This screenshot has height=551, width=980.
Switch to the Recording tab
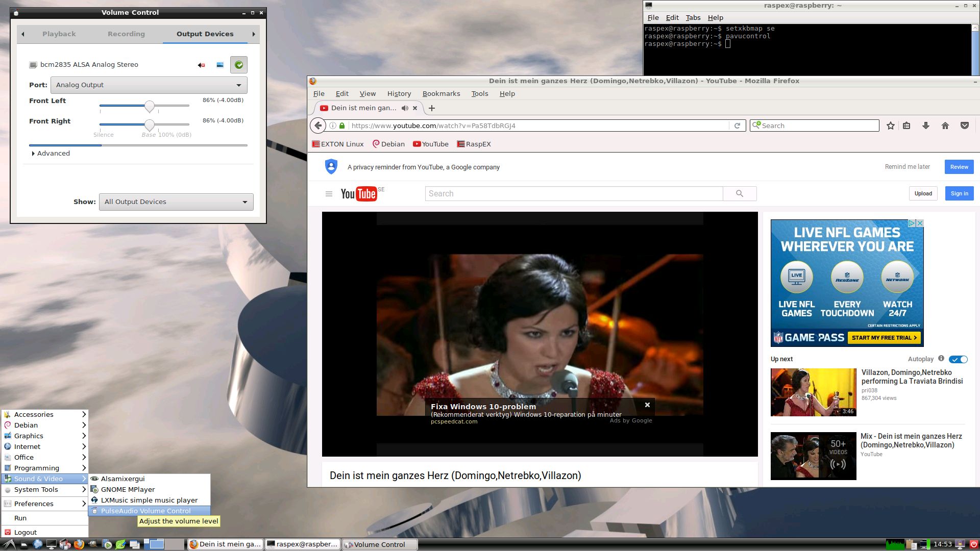(126, 34)
